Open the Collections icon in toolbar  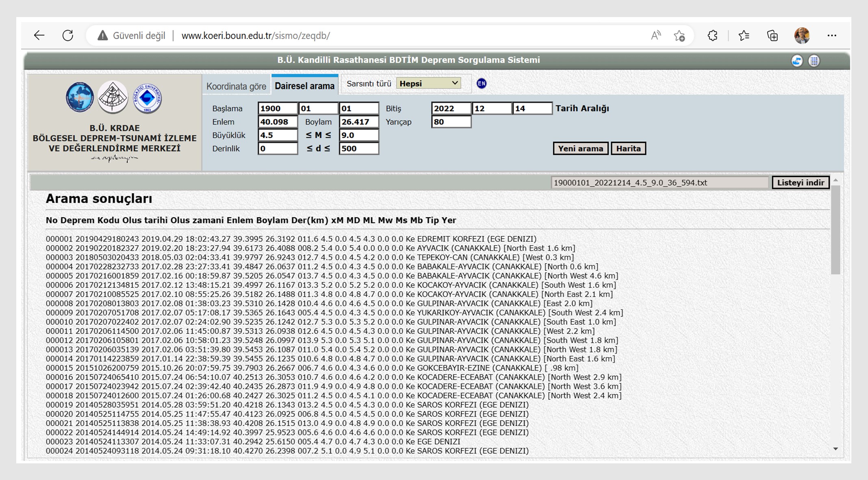[x=772, y=36]
